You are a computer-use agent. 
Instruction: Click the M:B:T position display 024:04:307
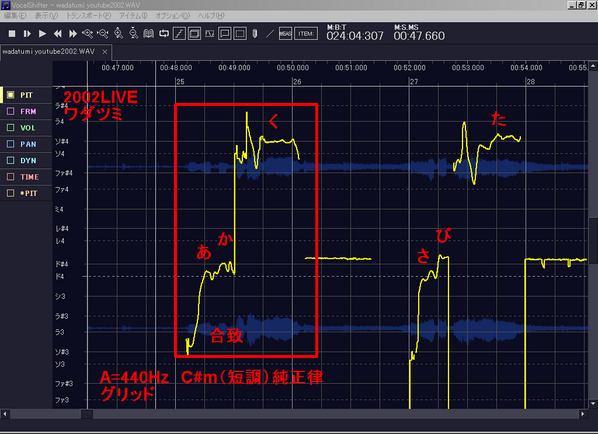point(355,36)
